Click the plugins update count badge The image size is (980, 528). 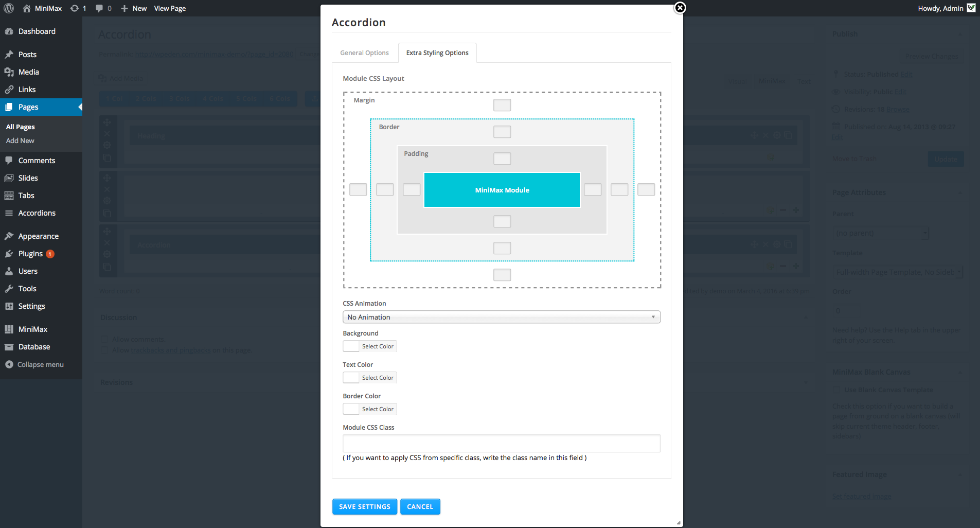[x=50, y=254]
